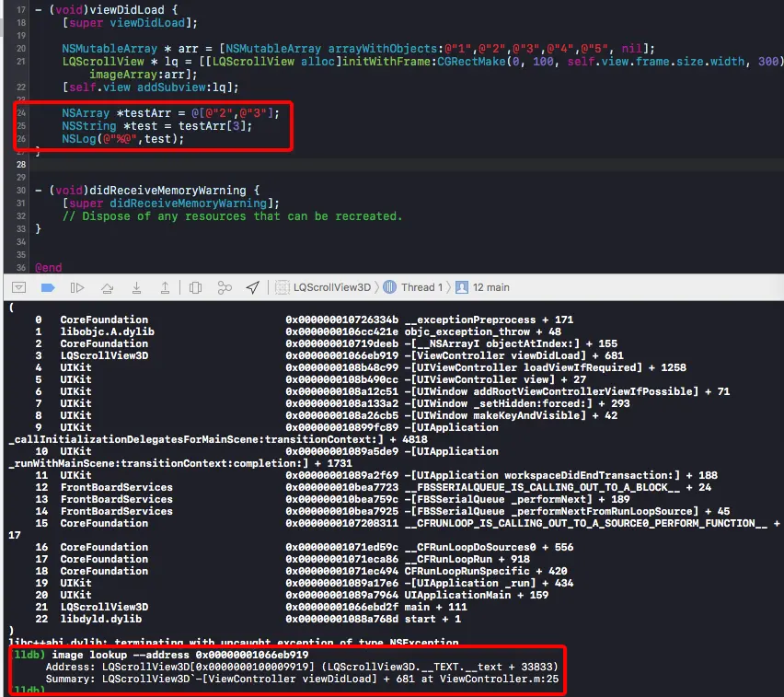
Task: Click the libobjc.A.dylib module name
Action: [107, 331]
